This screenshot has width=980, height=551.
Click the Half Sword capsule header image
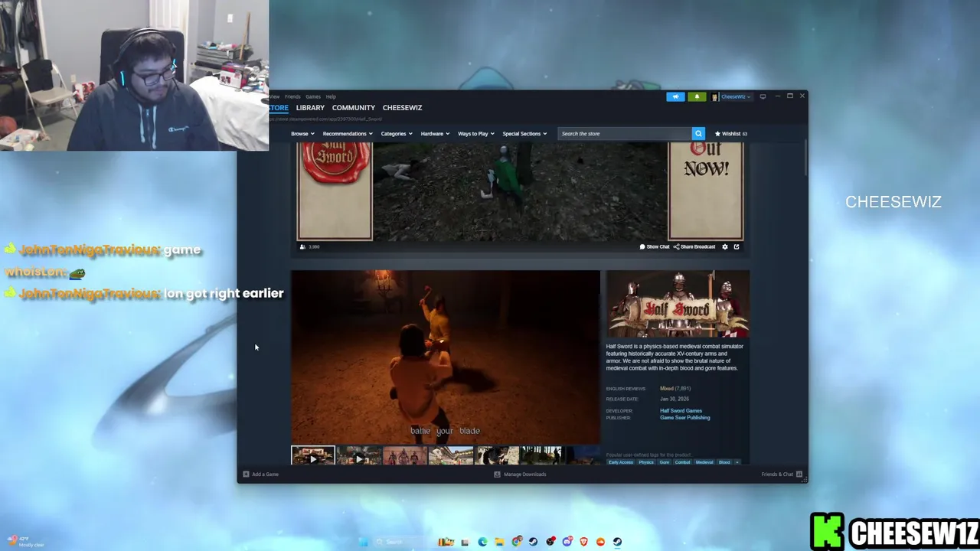point(678,304)
